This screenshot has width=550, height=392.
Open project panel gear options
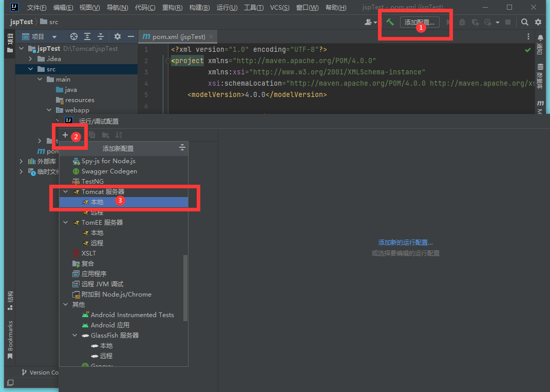(118, 36)
